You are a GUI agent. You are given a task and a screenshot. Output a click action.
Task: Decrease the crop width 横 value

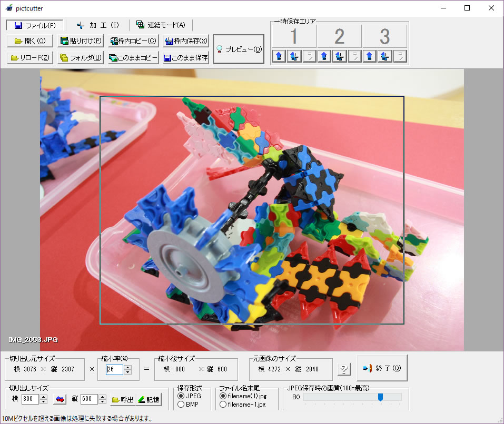(x=44, y=402)
